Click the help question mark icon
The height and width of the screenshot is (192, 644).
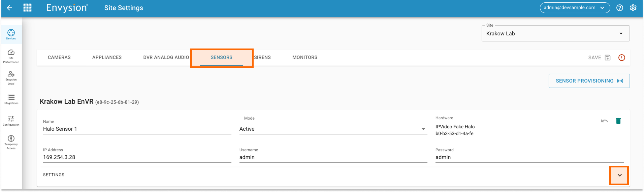tap(619, 8)
